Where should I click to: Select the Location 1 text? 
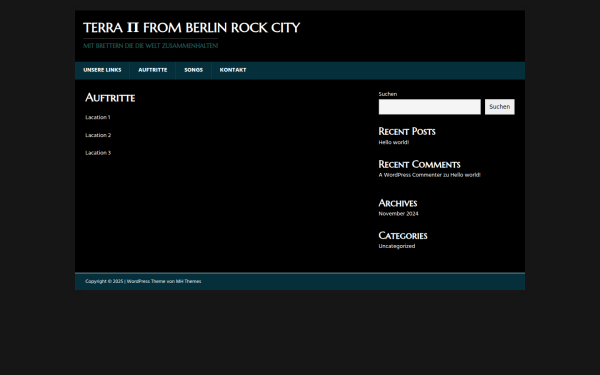98,117
